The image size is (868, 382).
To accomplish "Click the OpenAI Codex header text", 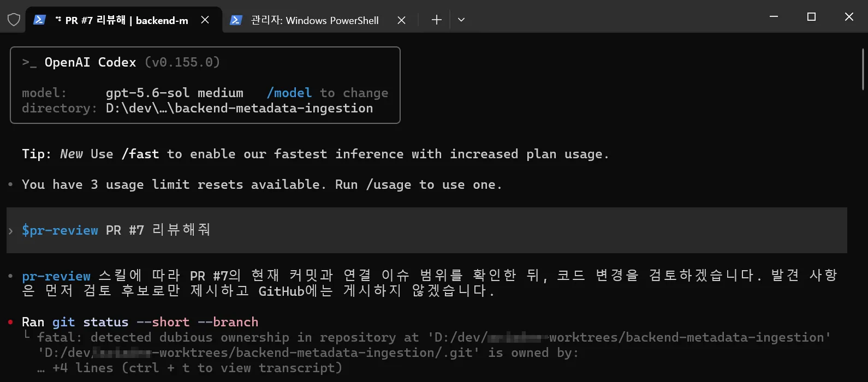I will 90,62.
